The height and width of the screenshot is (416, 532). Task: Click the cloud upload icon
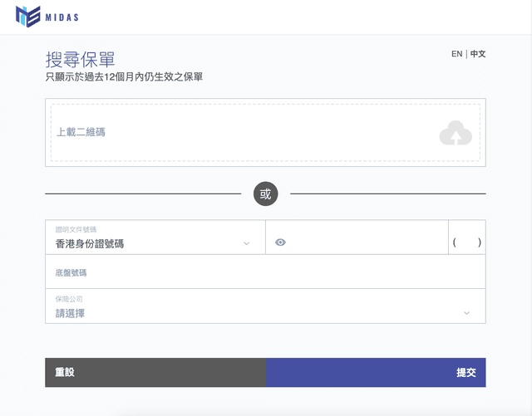pyautogui.click(x=456, y=133)
